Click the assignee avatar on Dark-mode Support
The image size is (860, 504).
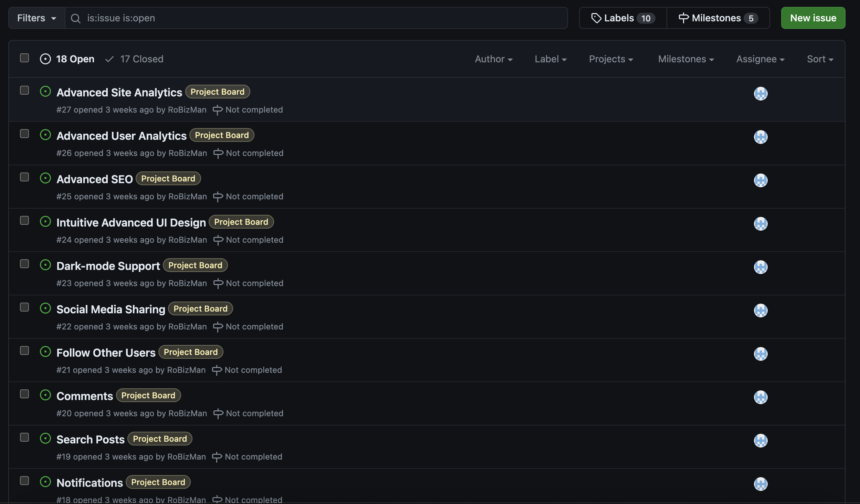pyautogui.click(x=761, y=267)
